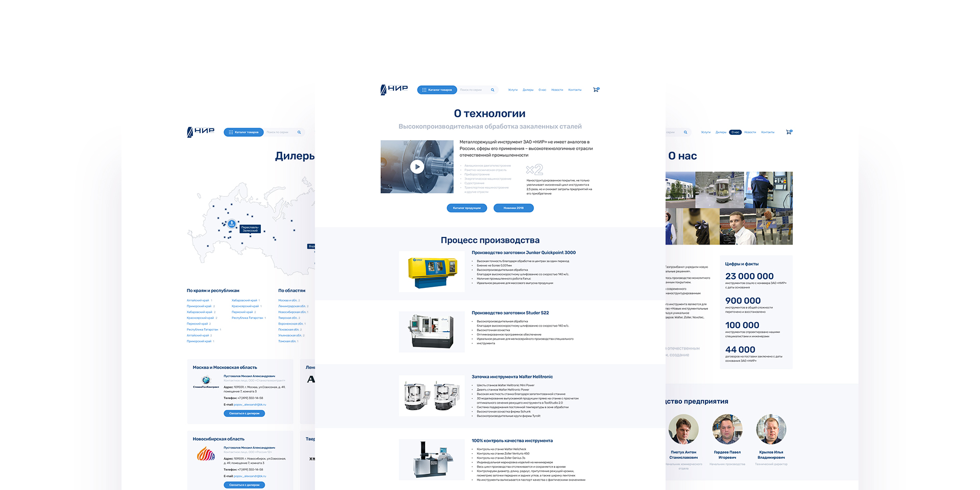Click the Цифры и факты heading

742,264
